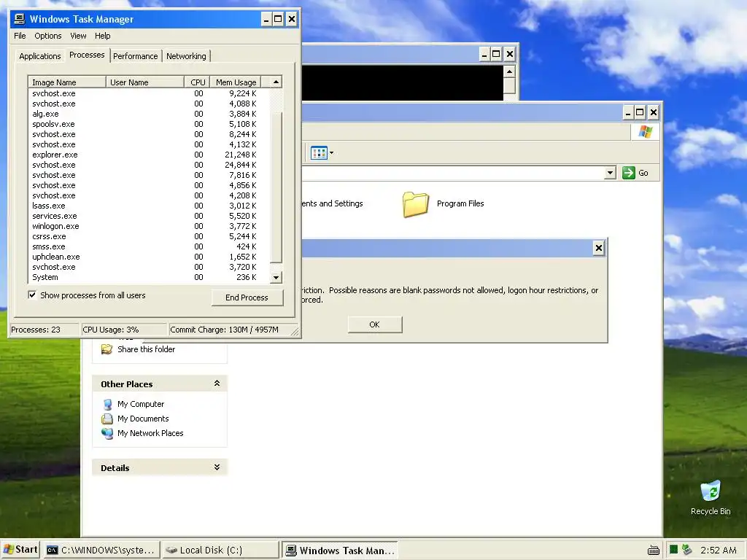This screenshot has width=747, height=560.
Task: Click the Share this folder icon
Action: click(x=107, y=349)
